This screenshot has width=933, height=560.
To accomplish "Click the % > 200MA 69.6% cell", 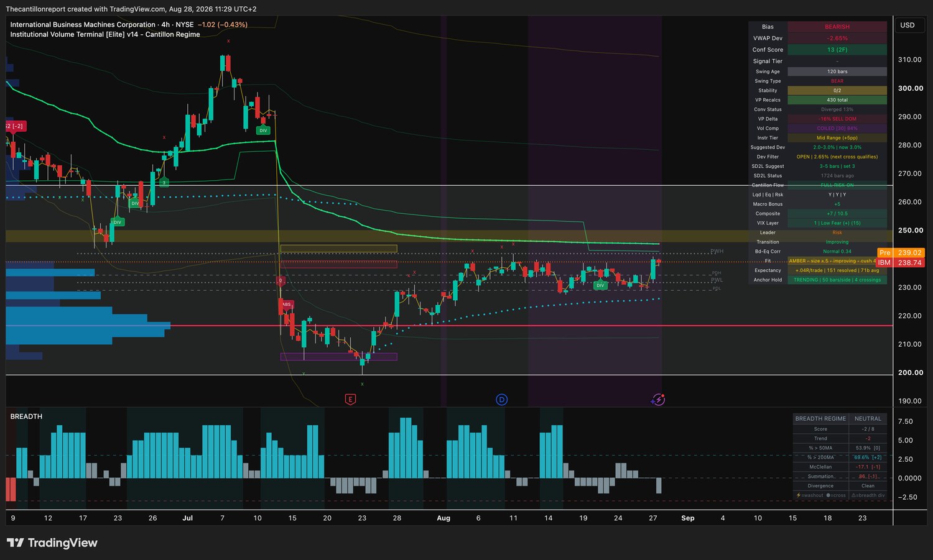I will [x=868, y=457].
